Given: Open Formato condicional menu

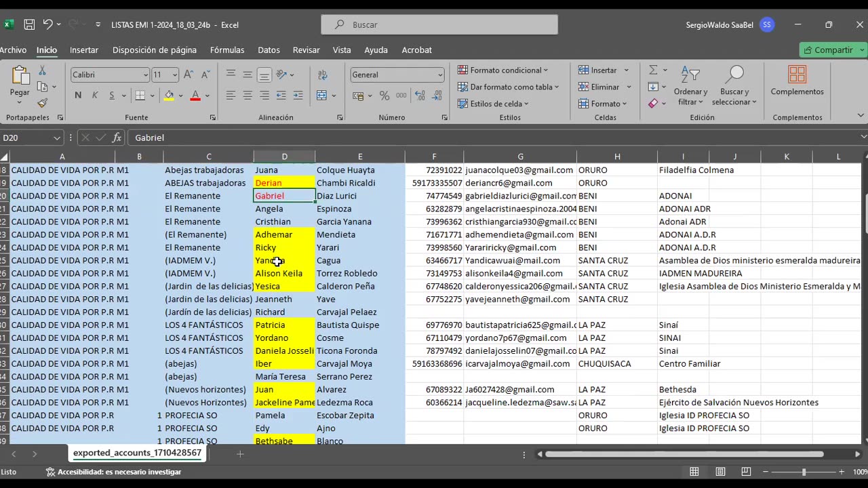Looking at the screenshot, I should point(502,70).
